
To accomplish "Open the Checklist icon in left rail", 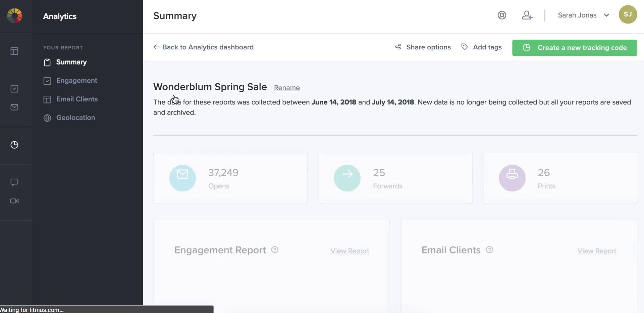I will click(14, 89).
